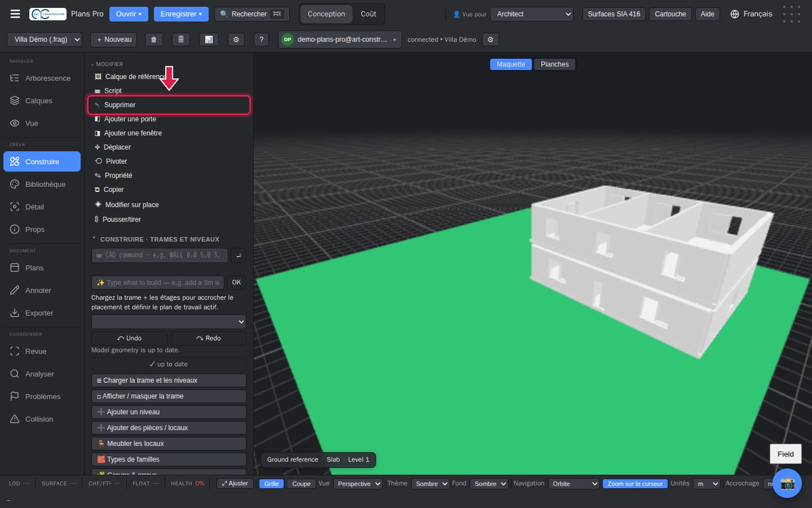Click the Type what to build field
The height and width of the screenshot is (508, 812).
158,282
